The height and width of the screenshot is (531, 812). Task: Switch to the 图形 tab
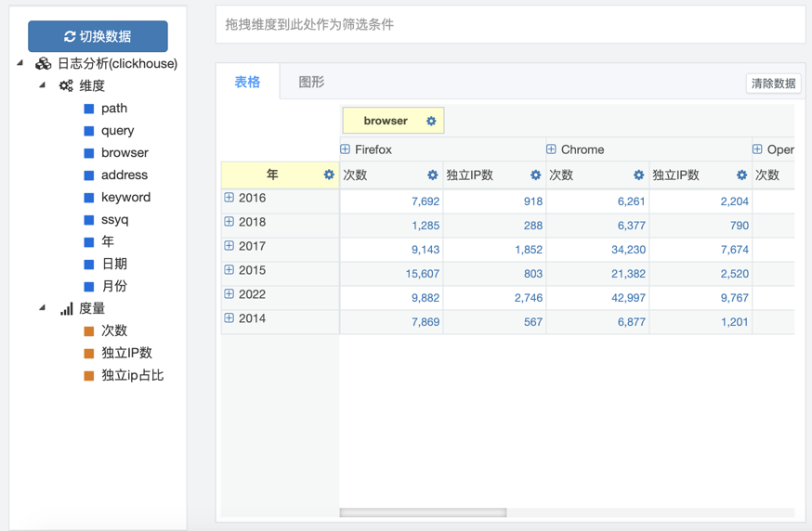coord(311,82)
